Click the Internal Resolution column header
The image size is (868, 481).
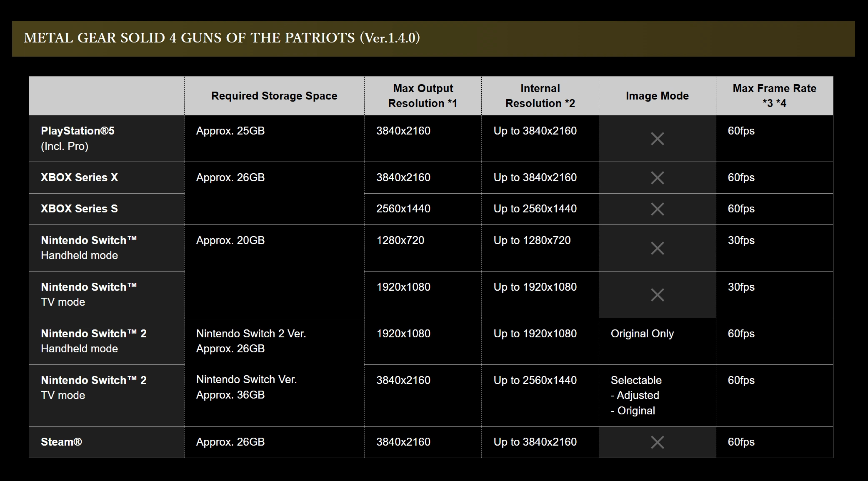[540, 96]
